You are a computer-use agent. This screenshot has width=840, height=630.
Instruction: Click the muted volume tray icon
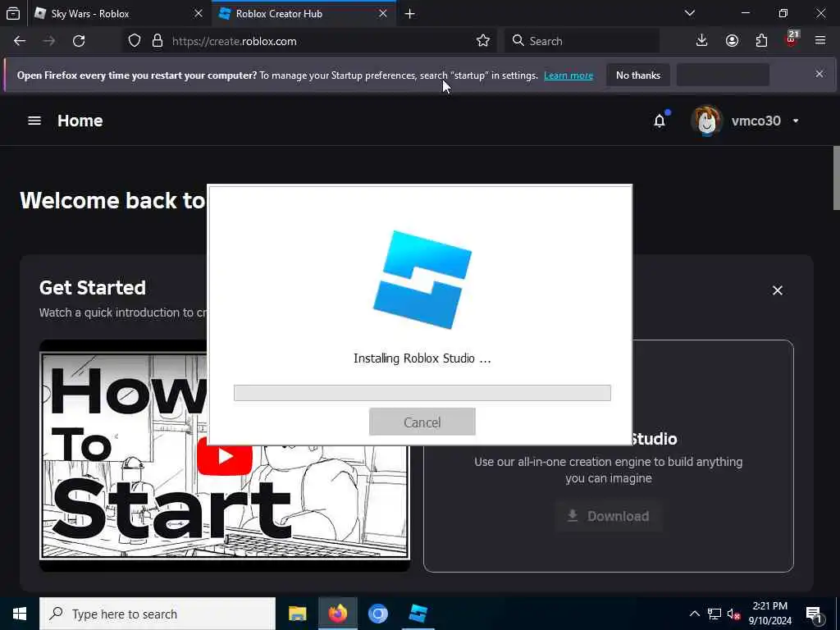point(733,614)
